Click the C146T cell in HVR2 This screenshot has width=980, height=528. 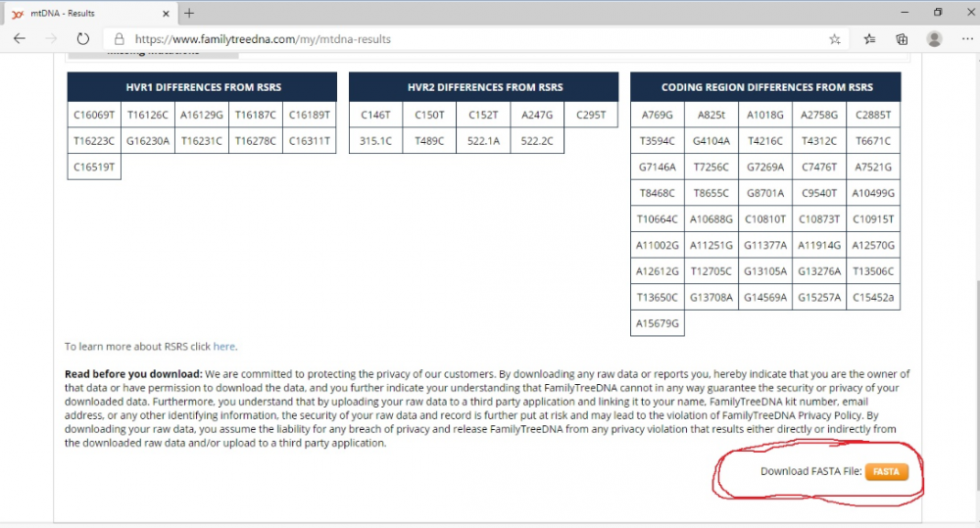[376, 115]
